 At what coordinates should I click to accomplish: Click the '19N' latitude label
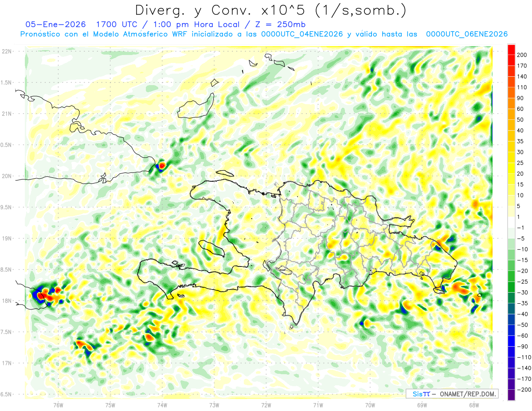point(7,239)
